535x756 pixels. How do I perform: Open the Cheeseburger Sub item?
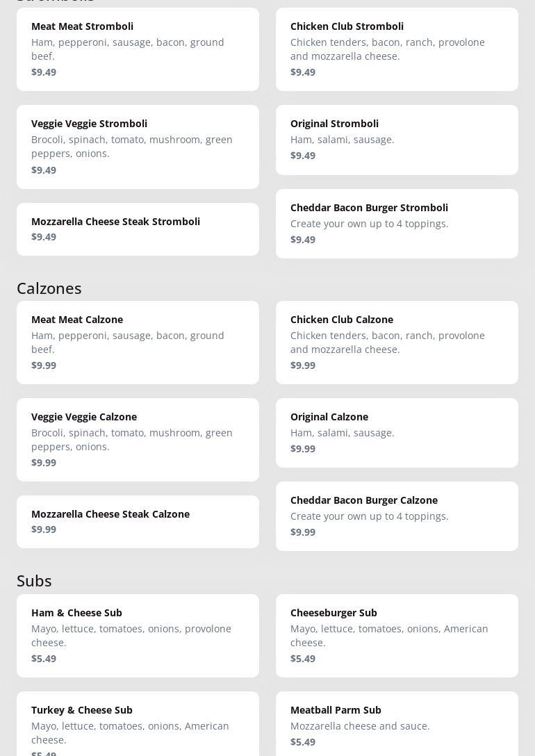coord(397,636)
